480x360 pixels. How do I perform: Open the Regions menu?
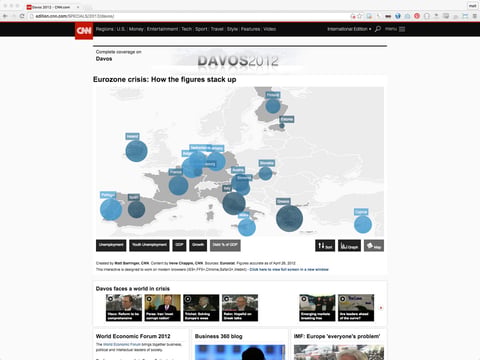[x=105, y=29]
